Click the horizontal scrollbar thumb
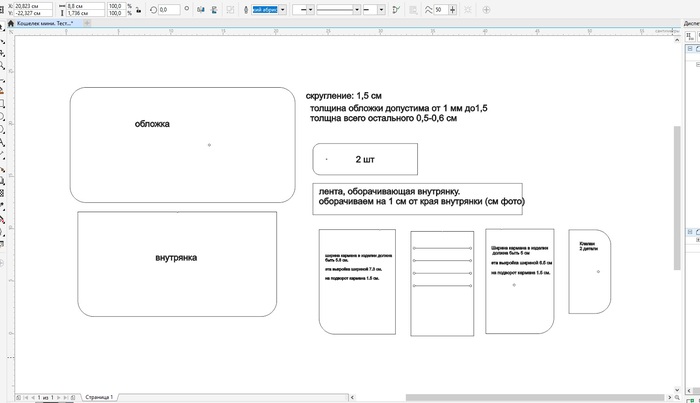The image size is (700, 403). [535, 397]
